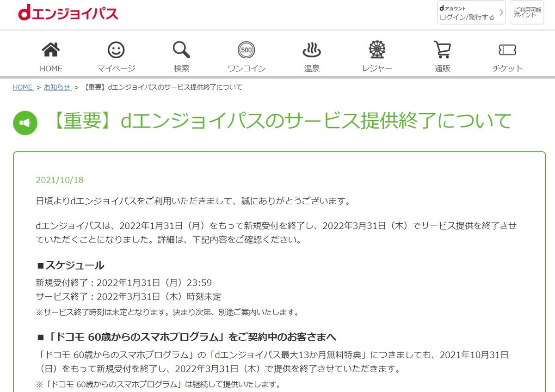Screen dimensions: 555x392
Task: Click the heading 「ドコモ 60歳からのスマホプログラム」をご契約中のお客さまへ
Action: 186,337
